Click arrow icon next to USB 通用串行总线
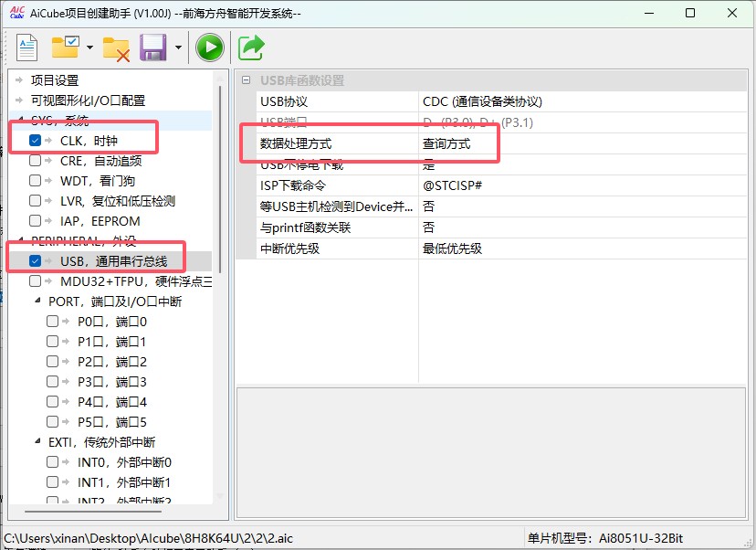The image size is (756, 550). point(48,261)
